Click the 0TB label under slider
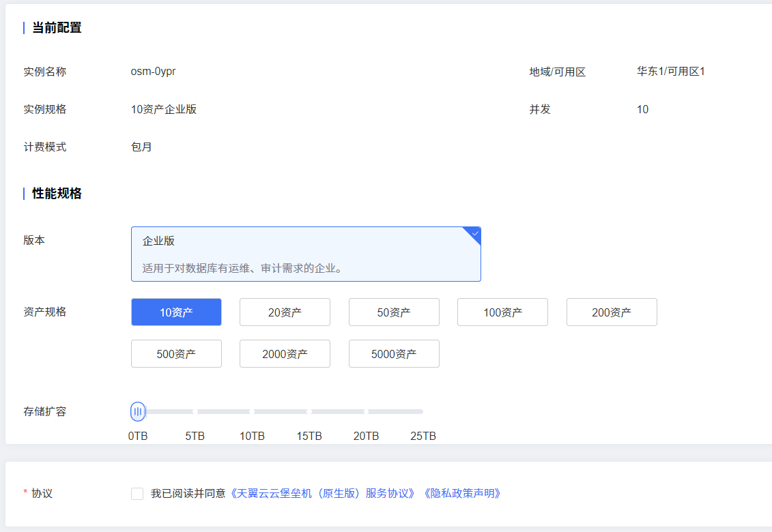This screenshot has height=532, width=772. (x=138, y=436)
